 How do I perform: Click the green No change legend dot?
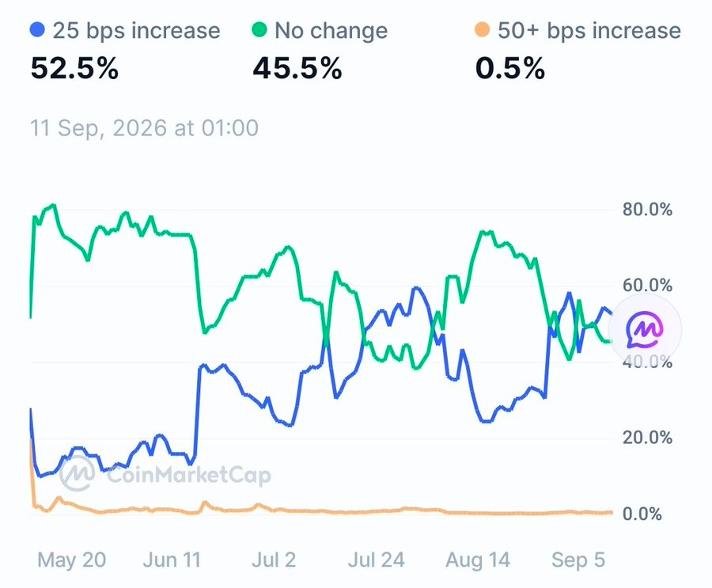pyautogui.click(x=259, y=30)
